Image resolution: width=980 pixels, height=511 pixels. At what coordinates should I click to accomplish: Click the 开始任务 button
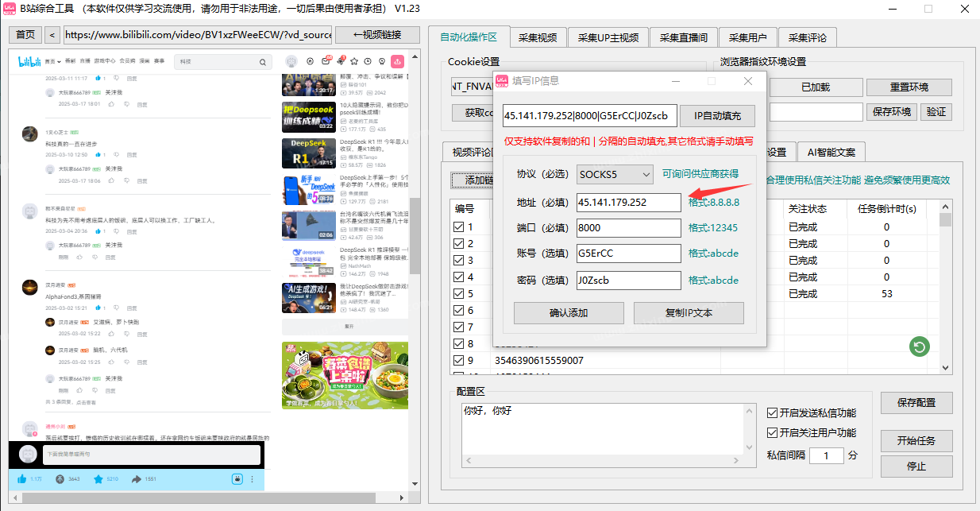916,440
